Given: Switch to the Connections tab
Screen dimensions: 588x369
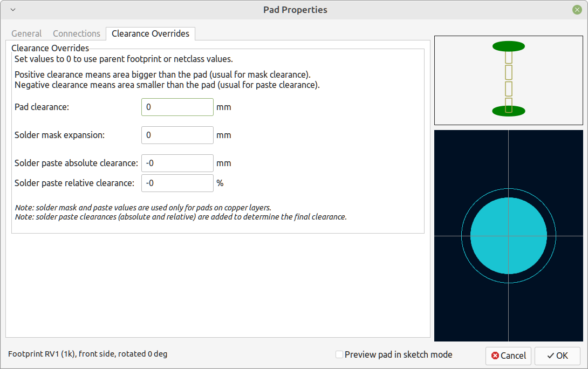Looking at the screenshot, I should coord(77,34).
